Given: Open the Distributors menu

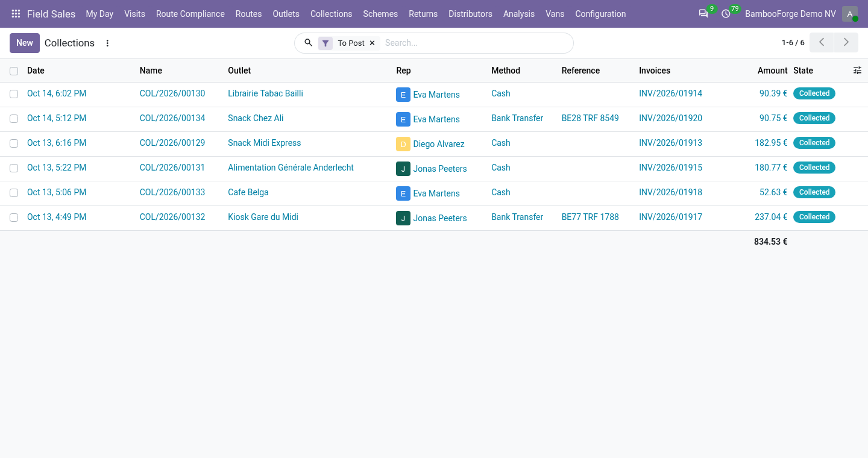Looking at the screenshot, I should [x=470, y=14].
